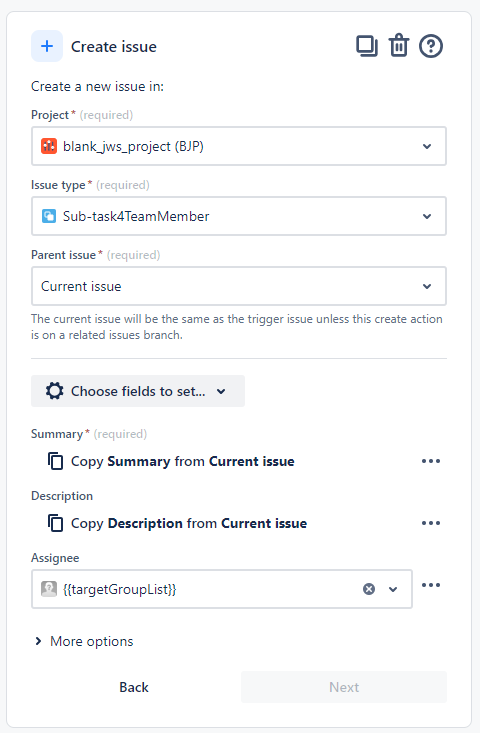Viewport: 480px width, 733px height.
Task: Click Copy Summary from Current issue text
Action: (183, 461)
